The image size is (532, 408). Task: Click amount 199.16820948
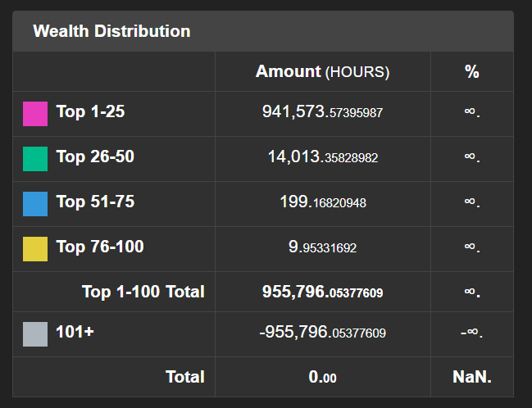(x=323, y=202)
